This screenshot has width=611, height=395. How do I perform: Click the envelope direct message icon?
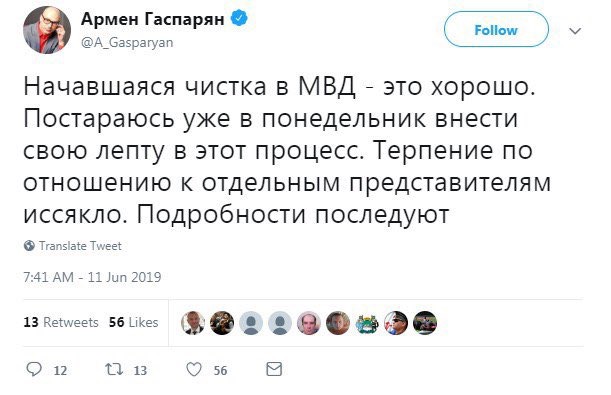[x=274, y=369]
